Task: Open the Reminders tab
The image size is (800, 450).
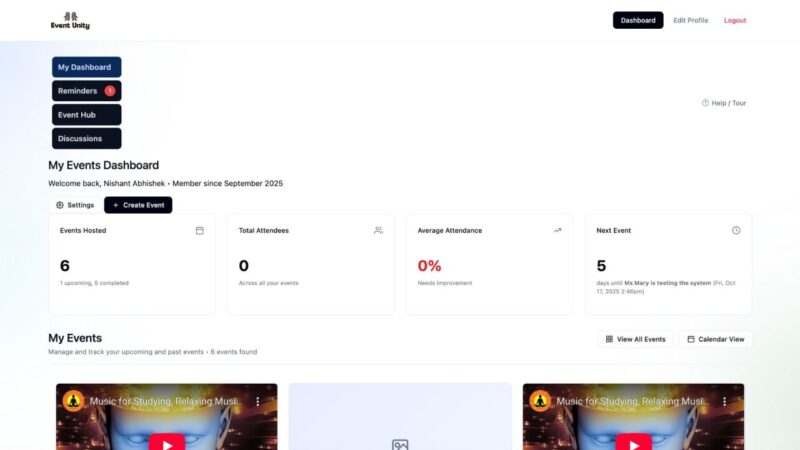Action: pyautogui.click(x=78, y=91)
